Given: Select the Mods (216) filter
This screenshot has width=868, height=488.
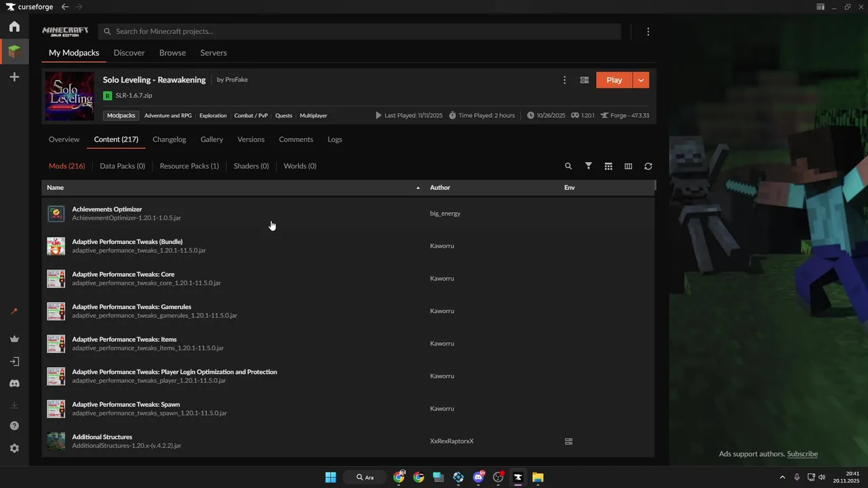Looking at the screenshot, I should pos(66,166).
